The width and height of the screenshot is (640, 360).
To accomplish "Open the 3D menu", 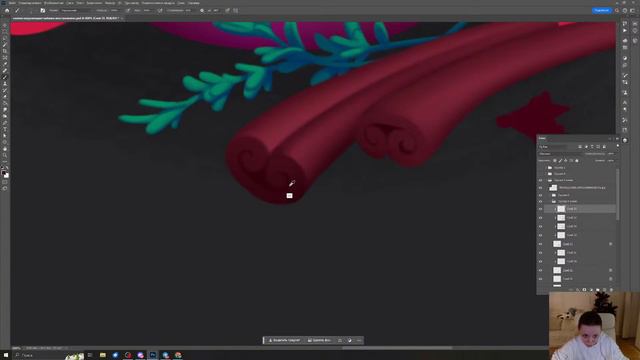I will point(120,3).
